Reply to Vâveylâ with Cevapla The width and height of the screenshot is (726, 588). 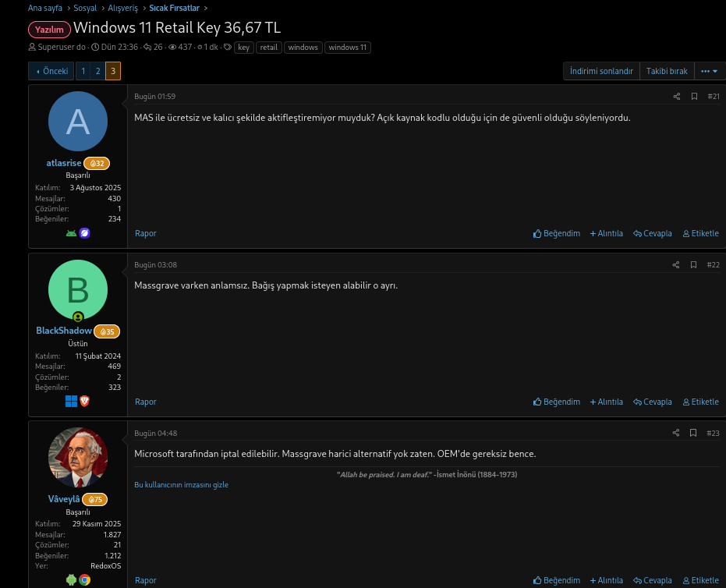point(653,580)
